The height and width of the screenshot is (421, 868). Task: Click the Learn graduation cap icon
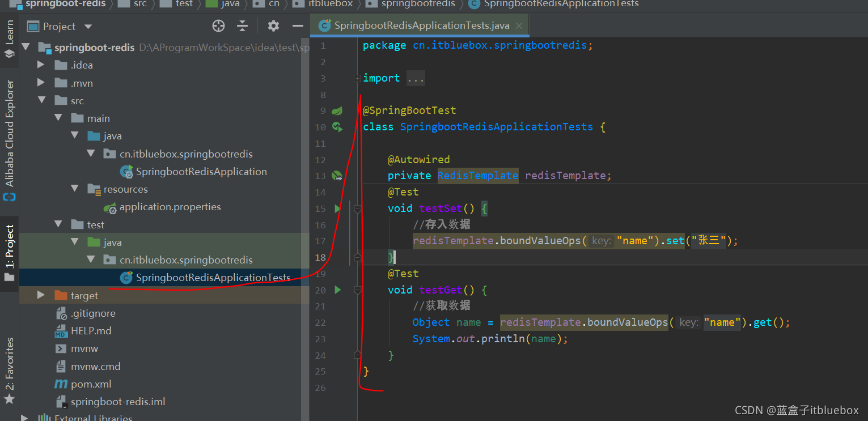[9, 54]
